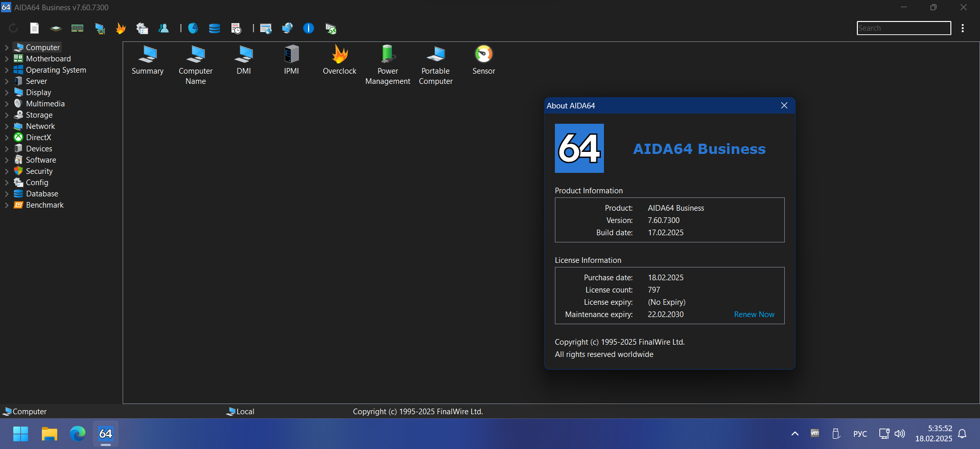Expand the Network tree node arrow

pyautogui.click(x=7, y=126)
